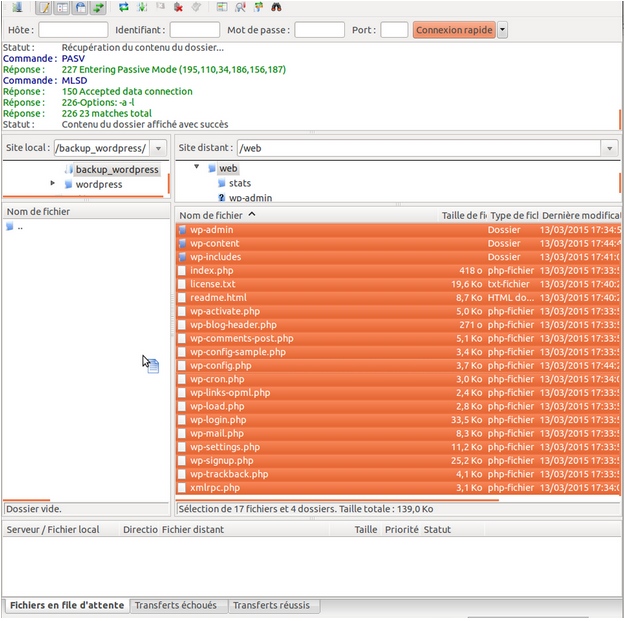This screenshot has height=621, width=625.
Task: Click the Connexion rapide button
Action: point(454,30)
